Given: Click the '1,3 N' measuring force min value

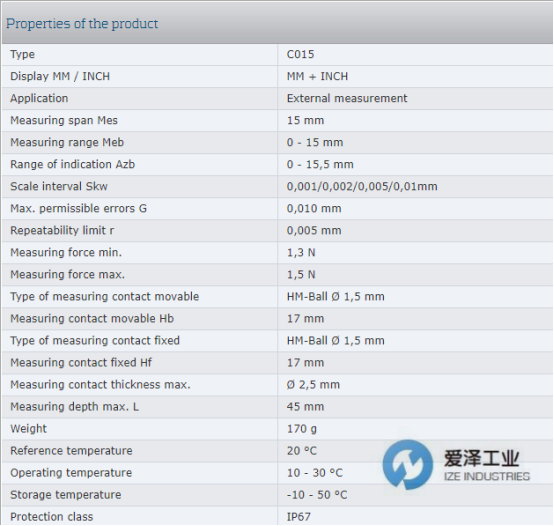Looking at the screenshot, I should [x=301, y=253].
